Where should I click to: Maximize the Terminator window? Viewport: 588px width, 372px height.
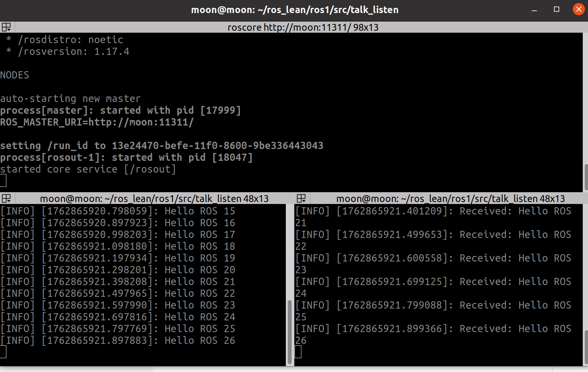tap(557, 9)
